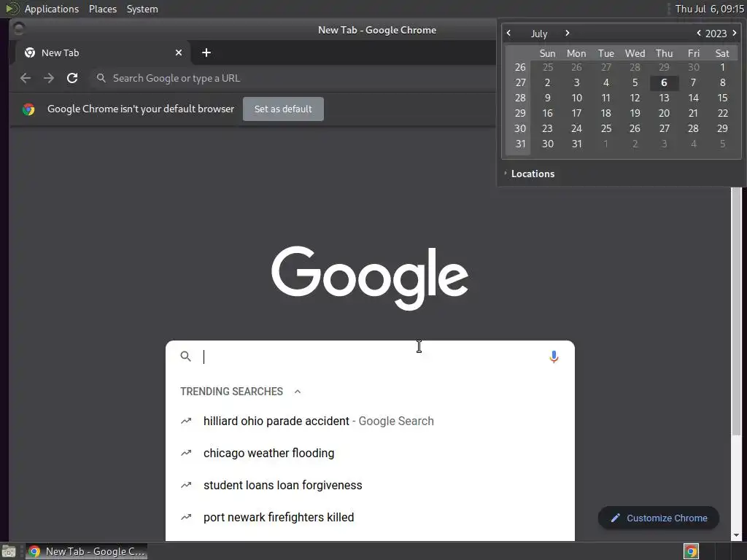747x560 pixels.
Task: Click trending arrow icon beside chicago weather flooding
Action: pyautogui.click(x=186, y=453)
